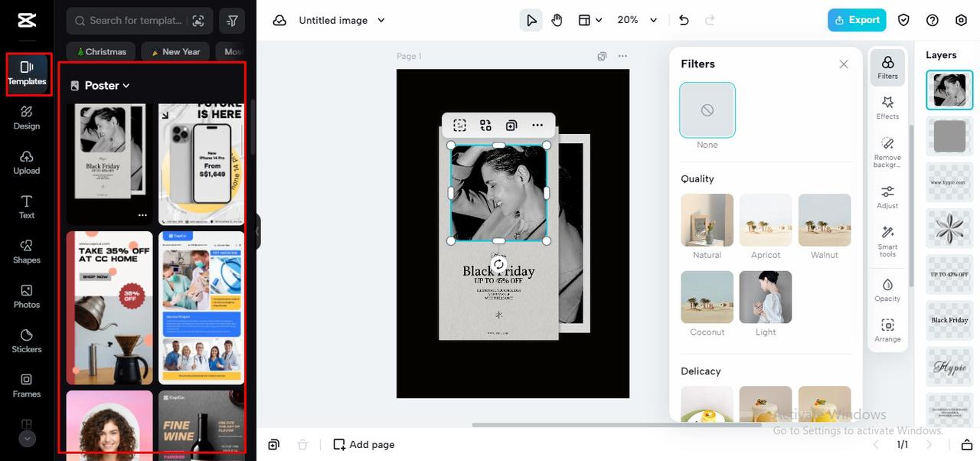The height and width of the screenshot is (461, 980).
Task: Select the Christmas category chip
Action: click(x=101, y=52)
